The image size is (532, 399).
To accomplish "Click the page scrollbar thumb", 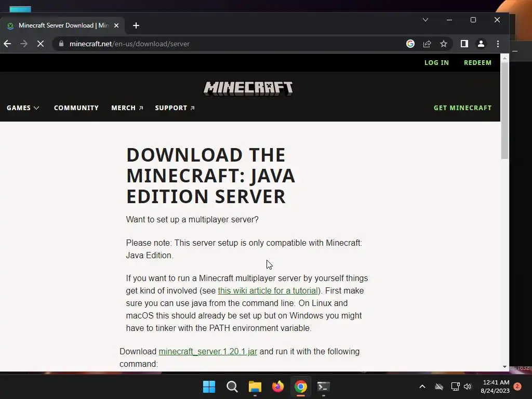I will (504, 110).
